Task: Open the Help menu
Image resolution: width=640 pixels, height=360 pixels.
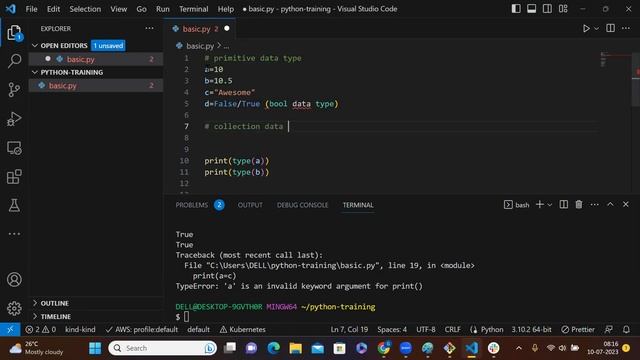Action: pos(225,9)
